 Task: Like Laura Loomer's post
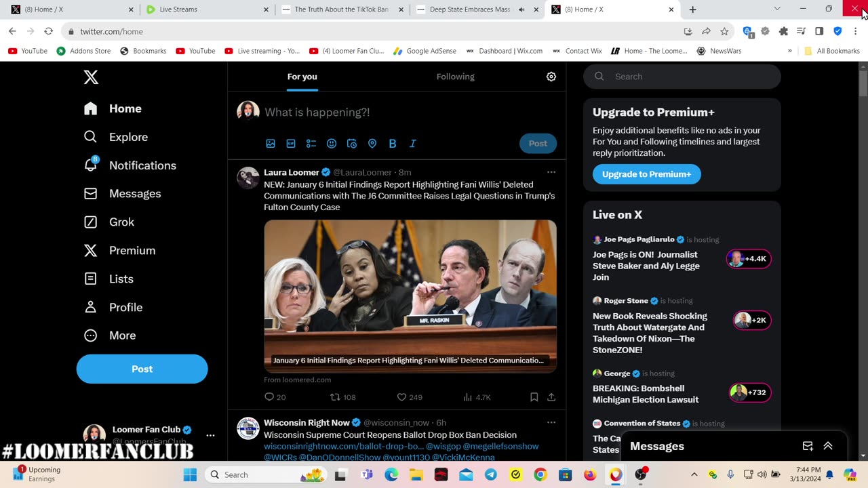[410, 397]
